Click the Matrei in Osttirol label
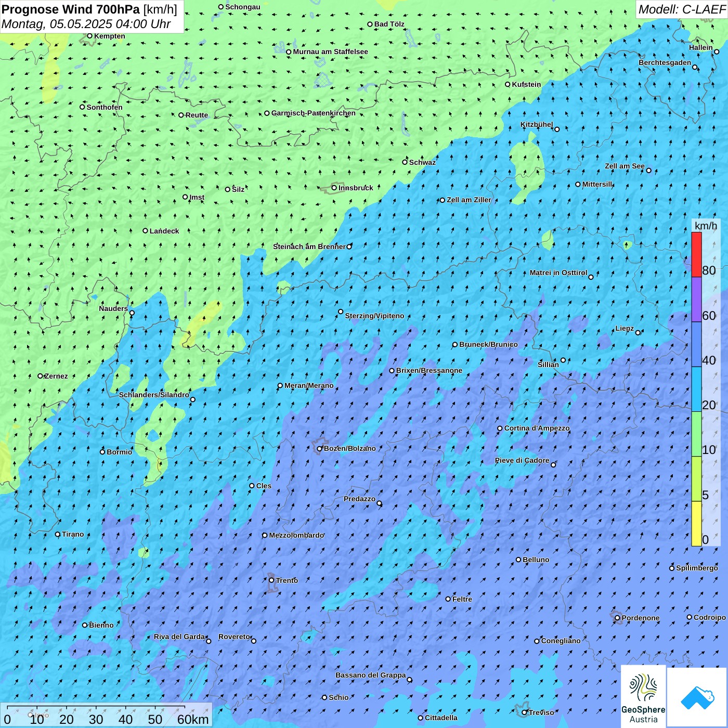 click(558, 272)
